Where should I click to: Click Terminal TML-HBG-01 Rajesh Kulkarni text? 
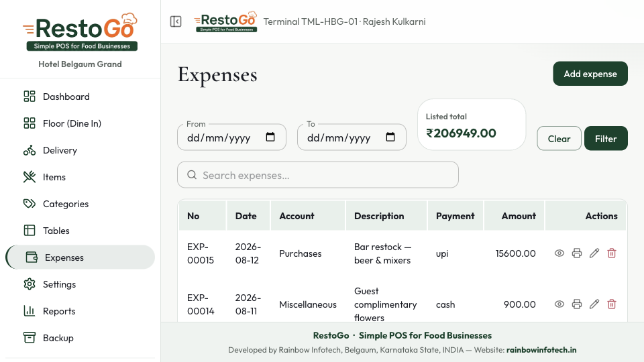[x=344, y=21]
